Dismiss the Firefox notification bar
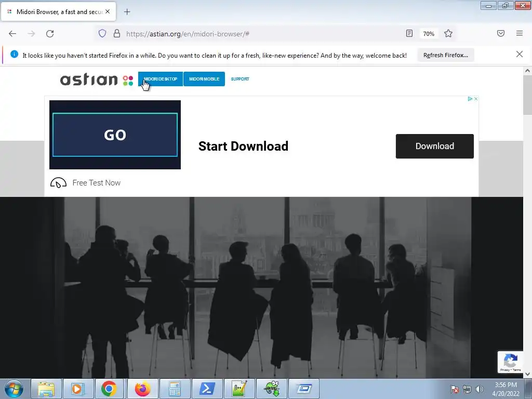Screen dimensions: 532x399 coord(519,54)
